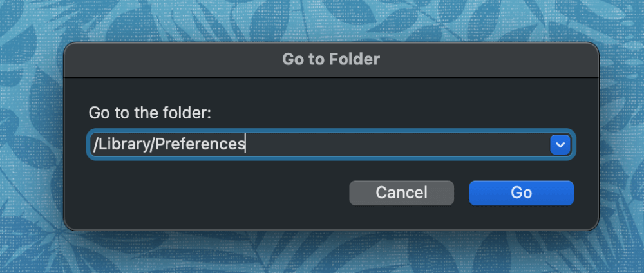
Task: Click the Go button
Action: click(x=521, y=193)
